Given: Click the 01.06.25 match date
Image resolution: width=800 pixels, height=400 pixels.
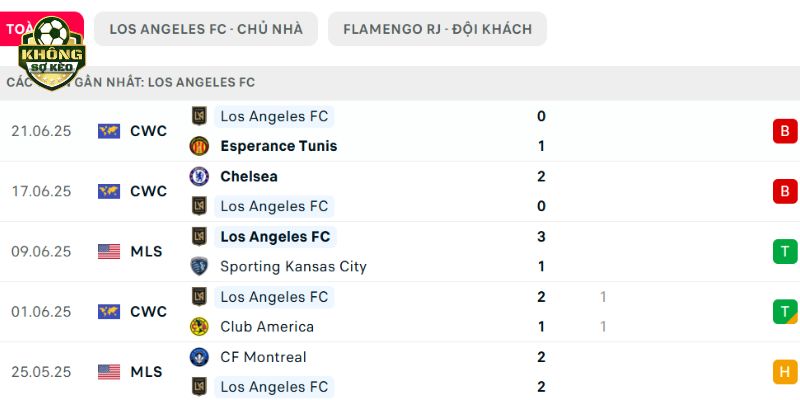Looking at the screenshot, I should coord(41,312).
